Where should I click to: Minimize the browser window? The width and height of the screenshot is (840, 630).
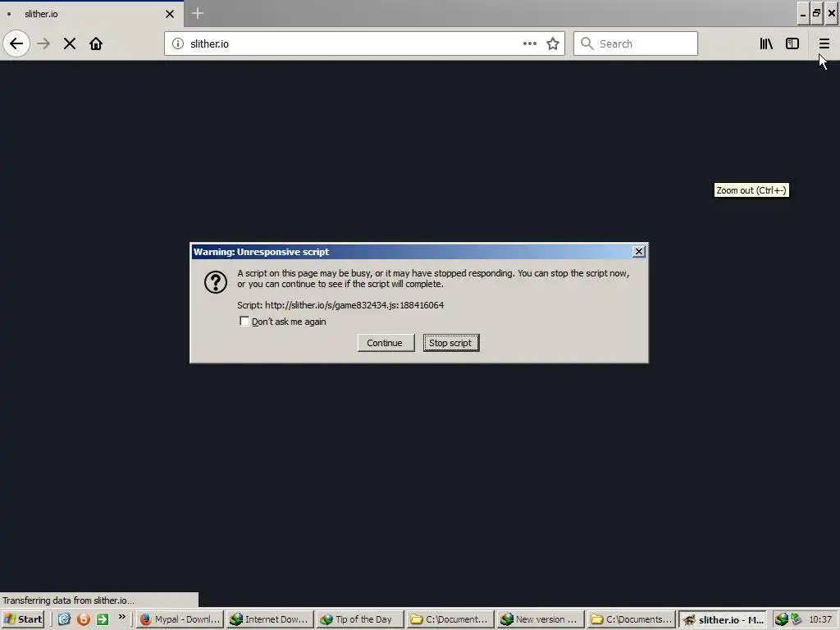click(803, 13)
